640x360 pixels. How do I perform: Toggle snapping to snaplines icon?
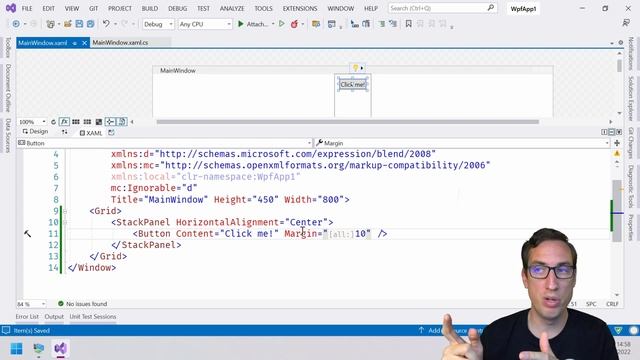click(x=110, y=122)
